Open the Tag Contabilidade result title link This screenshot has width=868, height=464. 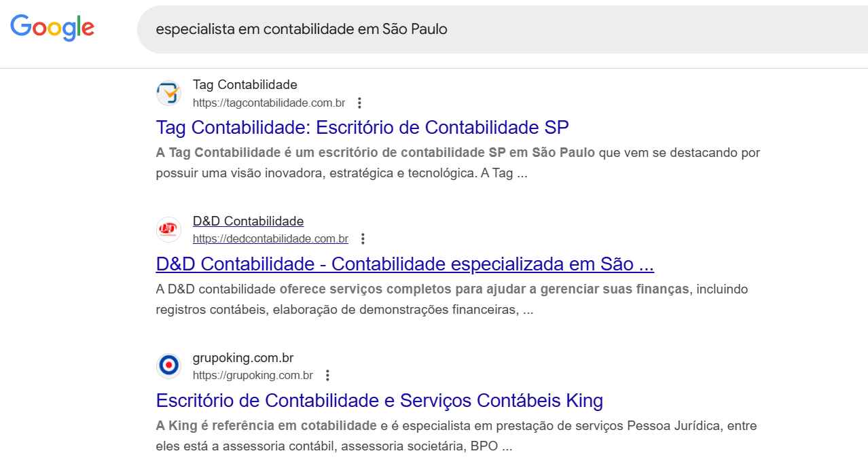(x=362, y=127)
